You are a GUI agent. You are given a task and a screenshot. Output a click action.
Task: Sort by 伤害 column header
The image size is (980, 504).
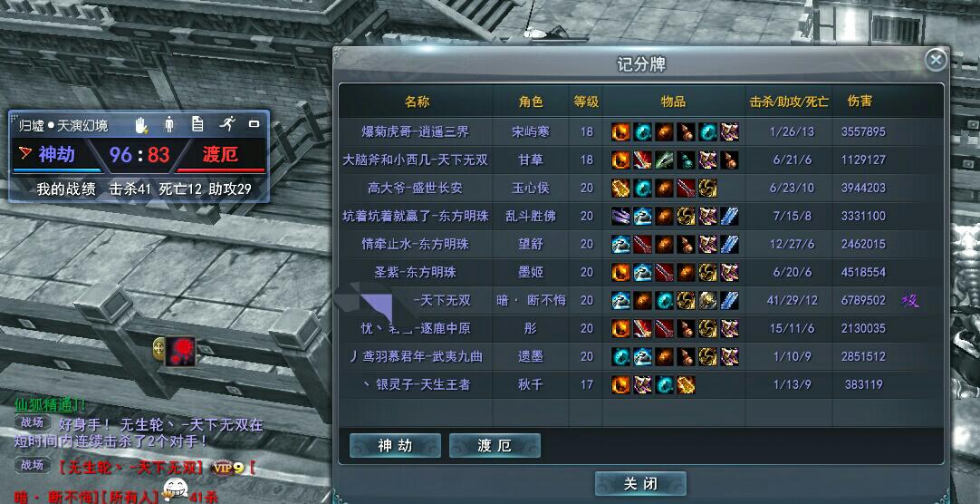click(860, 101)
